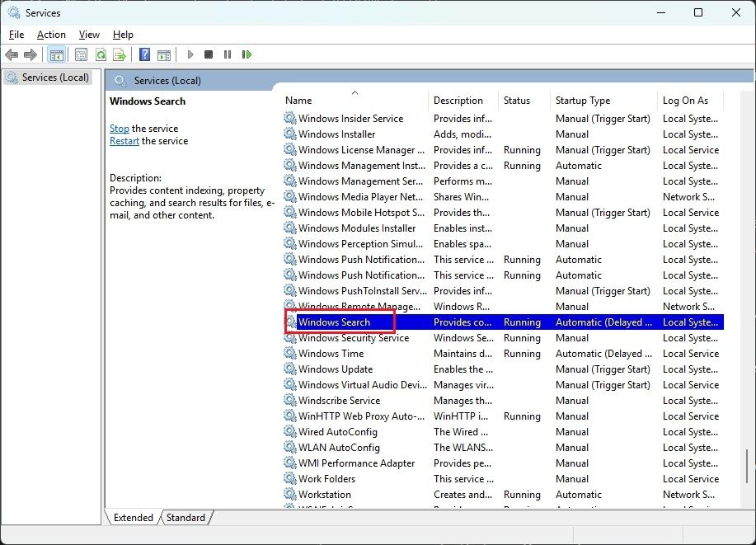The image size is (756, 545).
Task: Select Windows Virtual Audio Devi... service
Action: pyautogui.click(x=363, y=385)
